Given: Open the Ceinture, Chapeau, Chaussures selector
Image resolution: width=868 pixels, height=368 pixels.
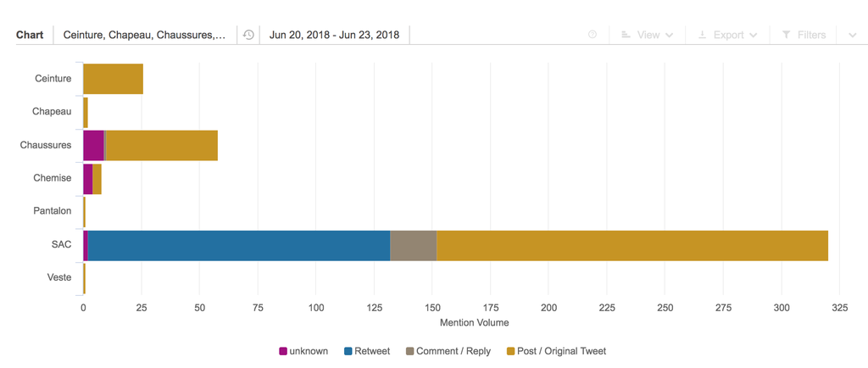Looking at the screenshot, I should coord(144,35).
